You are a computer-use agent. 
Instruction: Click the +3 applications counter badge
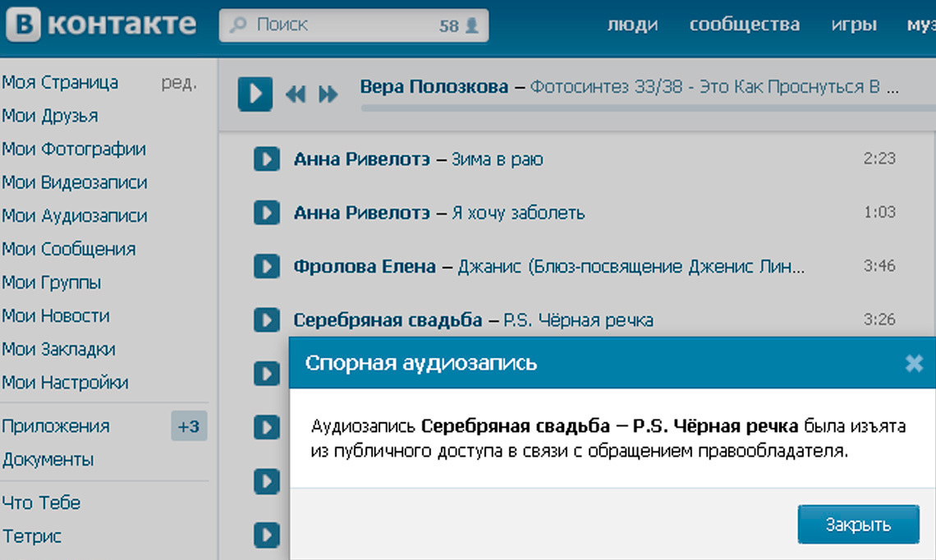click(x=189, y=427)
